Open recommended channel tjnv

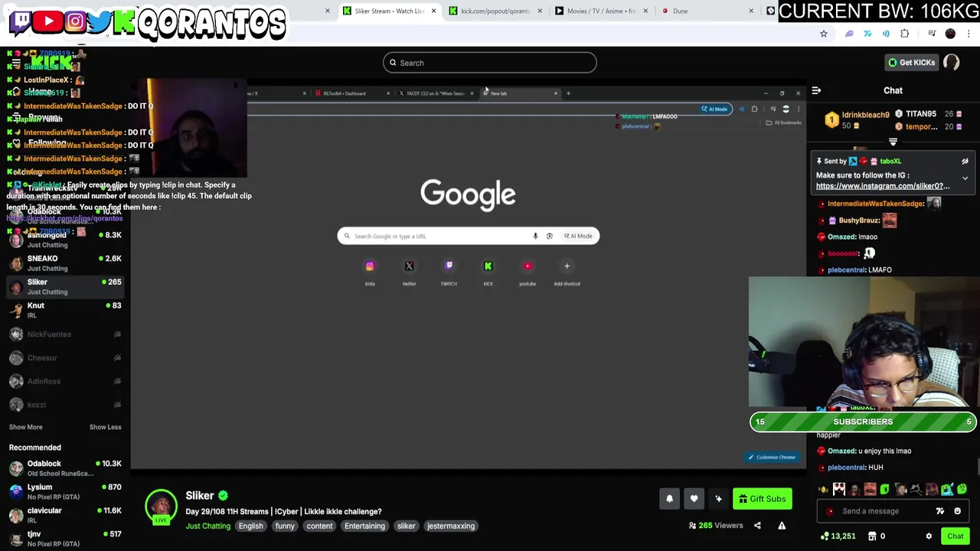65,538
